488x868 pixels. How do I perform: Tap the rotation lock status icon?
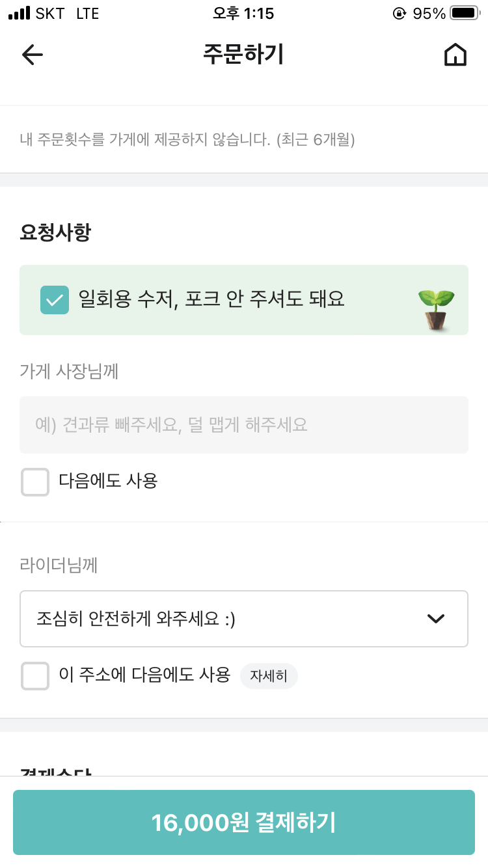pyautogui.click(x=399, y=13)
